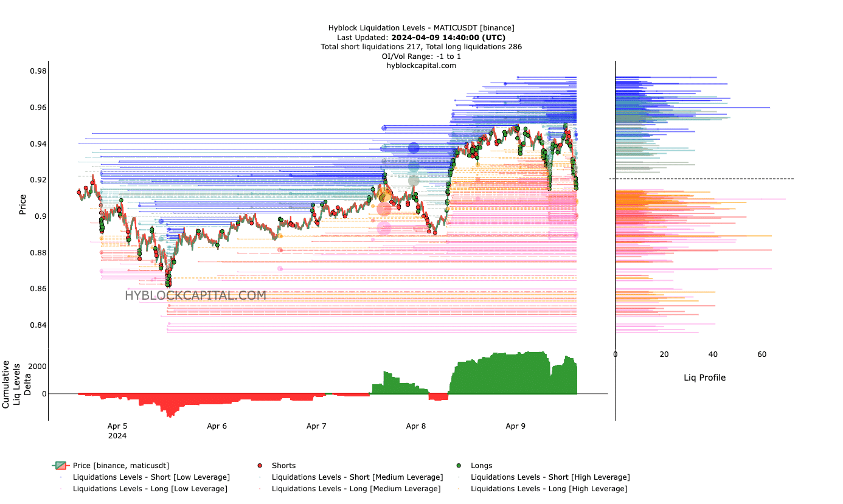
Task: Click the Last Updated timestamp text
Action: pos(421,37)
